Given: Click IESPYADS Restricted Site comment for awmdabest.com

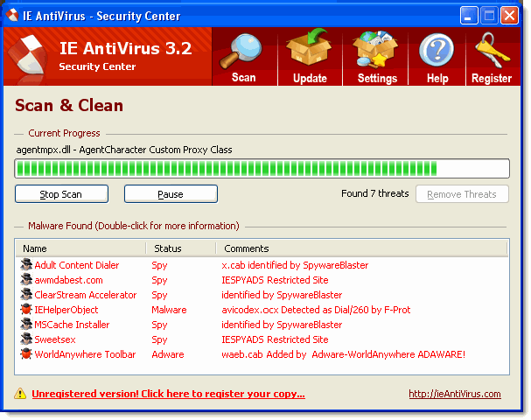Looking at the screenshot, I should click(275, 280).
